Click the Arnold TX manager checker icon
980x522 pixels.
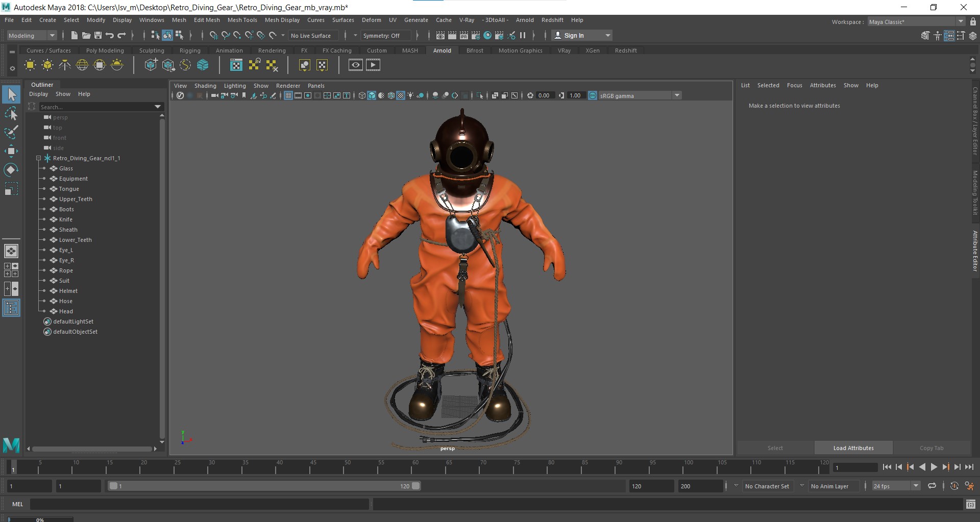pos(236,65)
